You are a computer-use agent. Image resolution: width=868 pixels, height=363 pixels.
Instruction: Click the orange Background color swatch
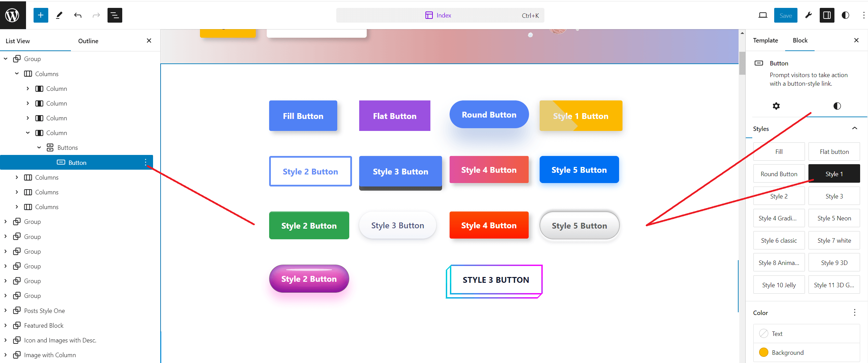764,352
